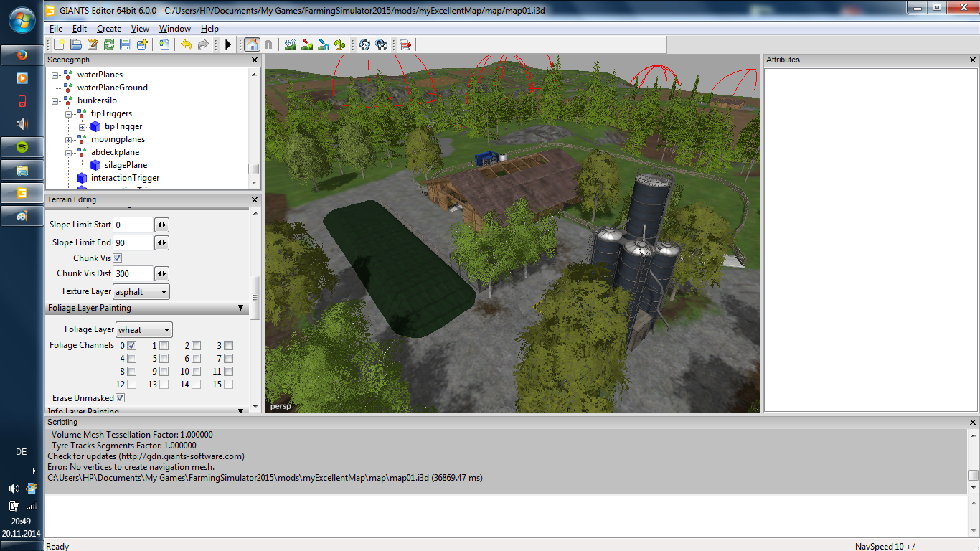The image size is (980, 551).
Task: Toggle the magnet snapping icon
Action: coord(268,44)
